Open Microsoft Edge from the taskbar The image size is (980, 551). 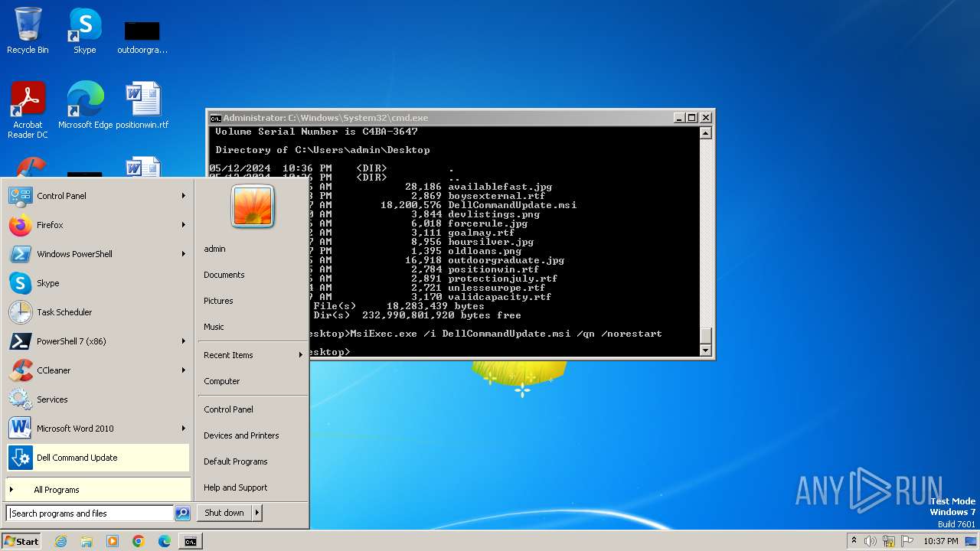[165, 541]
